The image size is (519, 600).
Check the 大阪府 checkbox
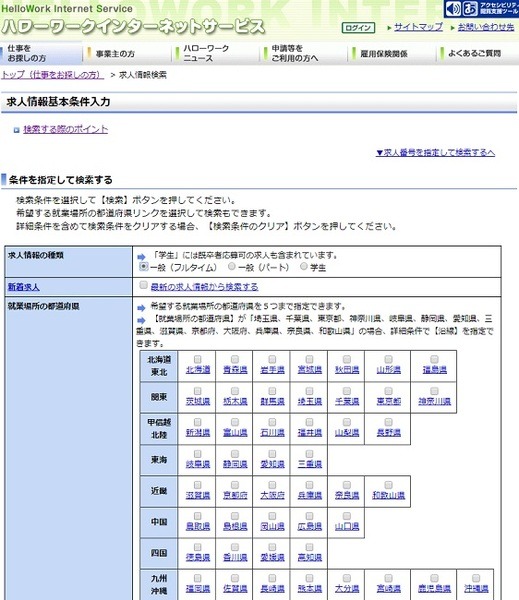(x=272, y=485)
